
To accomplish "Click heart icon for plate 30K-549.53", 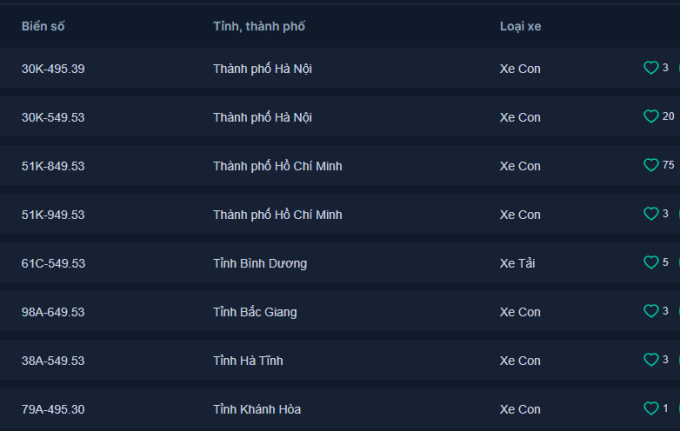I will click(651, 116).
